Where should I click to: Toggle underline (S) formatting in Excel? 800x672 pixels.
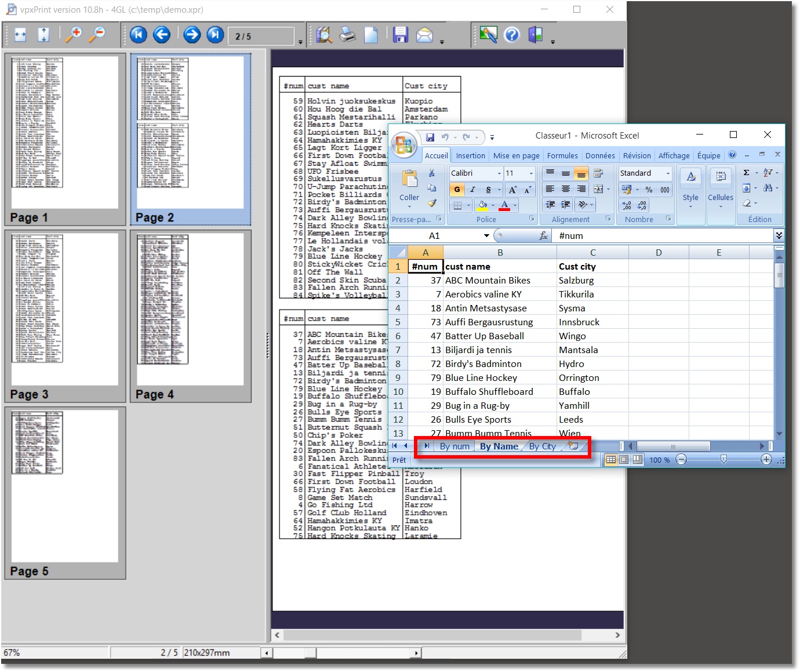488,190
